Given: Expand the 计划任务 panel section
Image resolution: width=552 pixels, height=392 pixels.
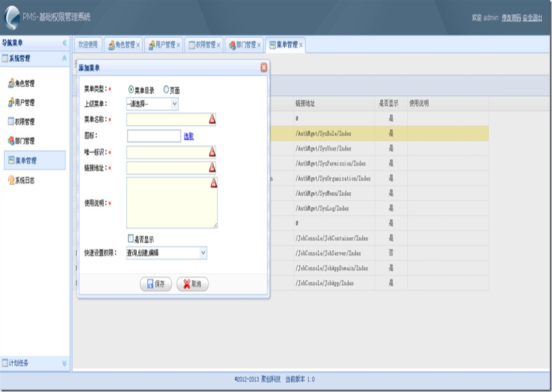Looking at the screenshot, I should pyautogui.click(x=65, y=363).
